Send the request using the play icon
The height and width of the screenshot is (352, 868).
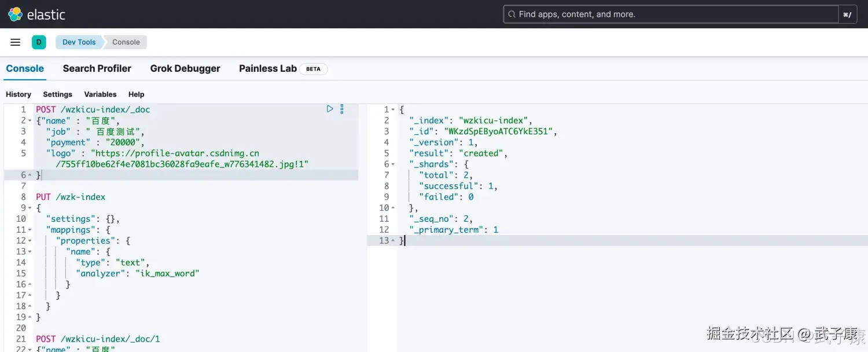click(x=330, y=108)
